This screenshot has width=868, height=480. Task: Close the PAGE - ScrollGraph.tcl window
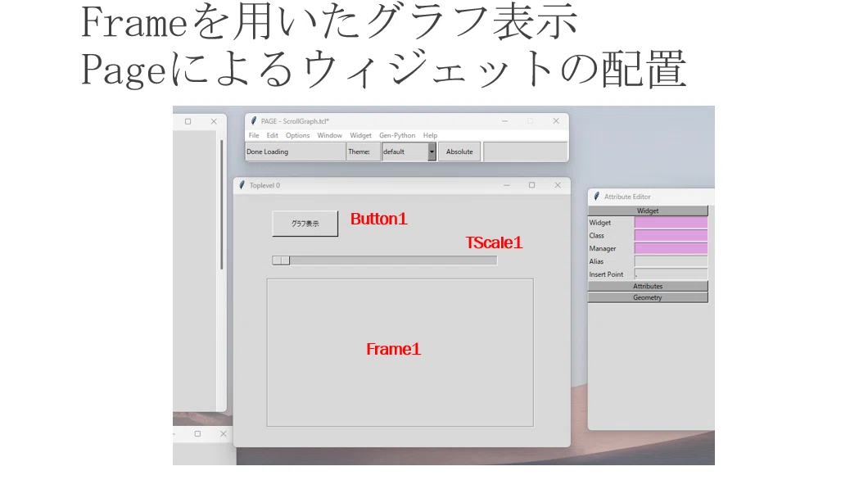tap(556, 120)
